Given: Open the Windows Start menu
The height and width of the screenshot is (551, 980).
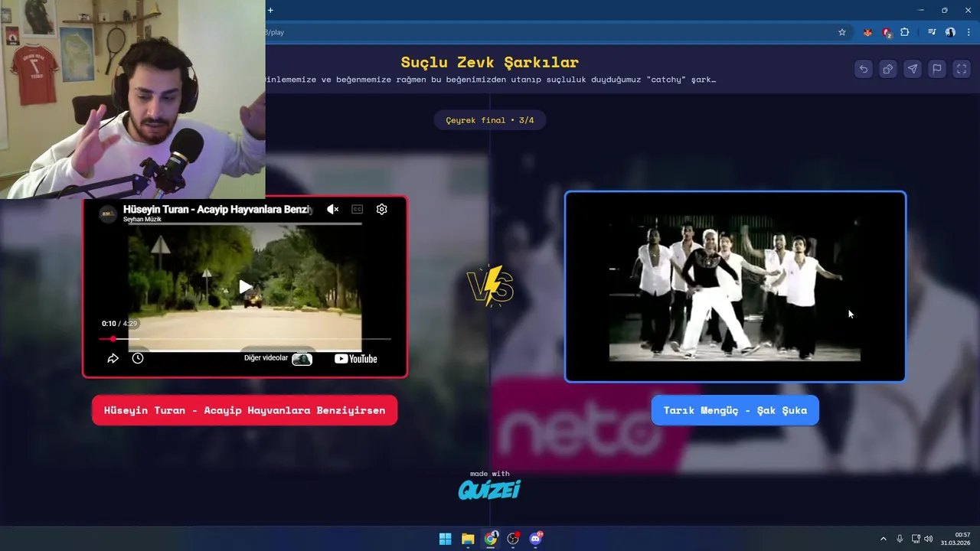Looking at the screenshot, I should tap(445, 539).
